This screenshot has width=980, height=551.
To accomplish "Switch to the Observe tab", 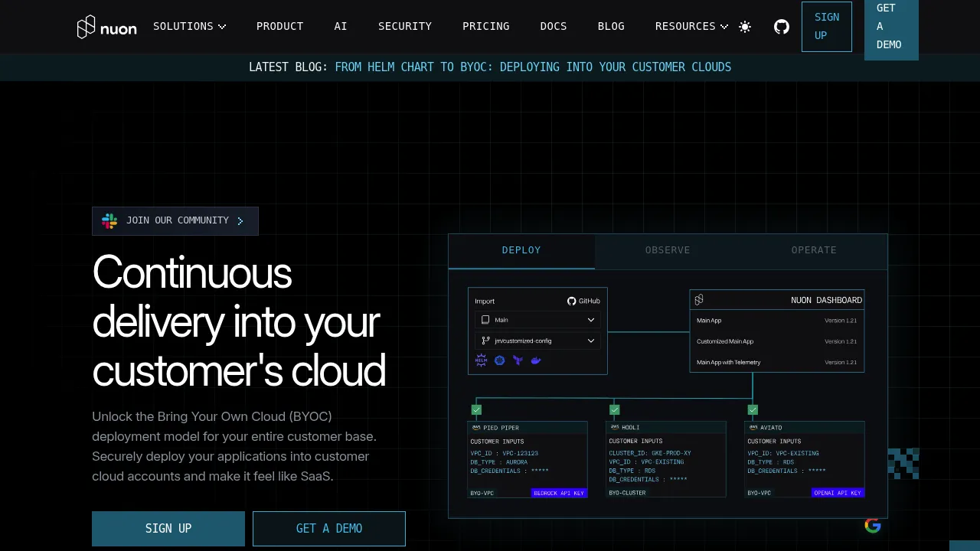I will click(668, 251).
